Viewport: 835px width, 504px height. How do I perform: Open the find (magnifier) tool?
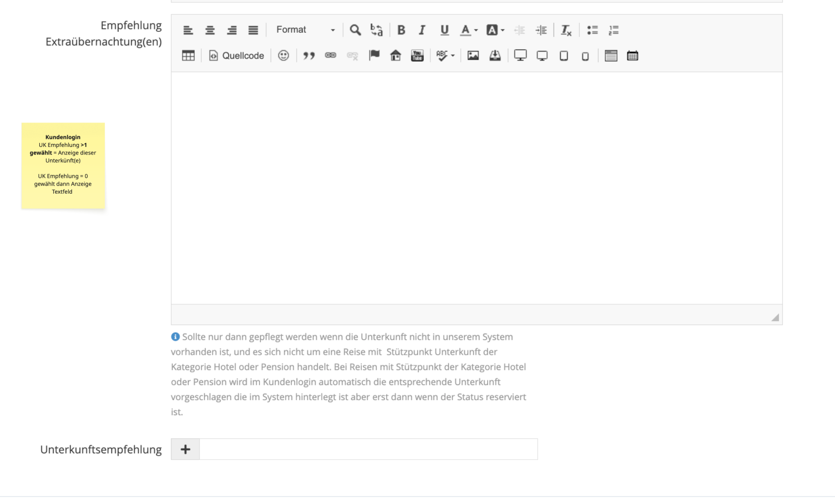click(x=355, y=30)
